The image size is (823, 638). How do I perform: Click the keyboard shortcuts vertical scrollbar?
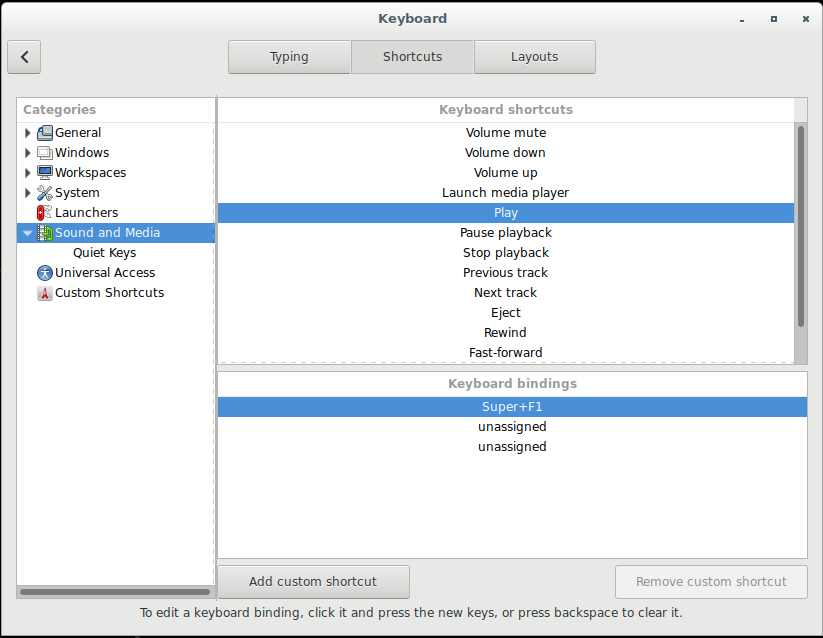tap(800, 225)
